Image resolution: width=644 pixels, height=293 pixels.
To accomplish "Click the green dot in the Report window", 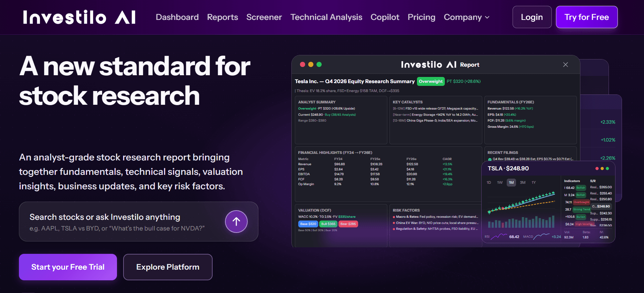I will pyautogui.click(x=319, y=64).
